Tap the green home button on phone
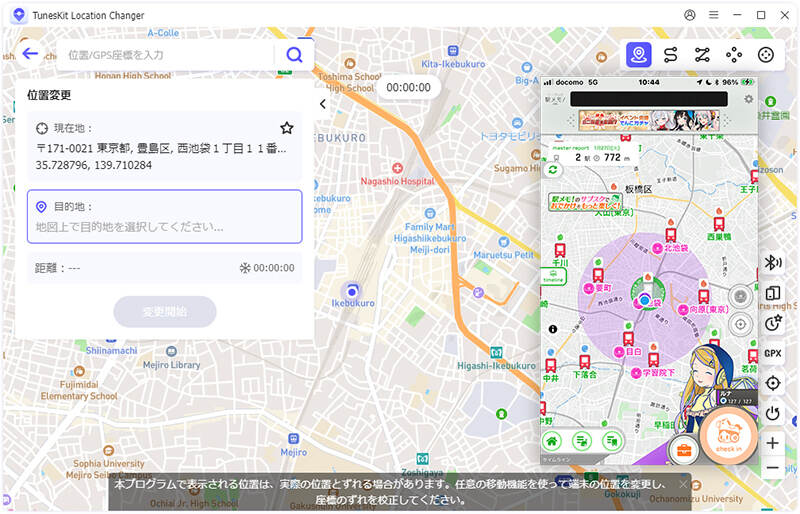 coord(552,440)
